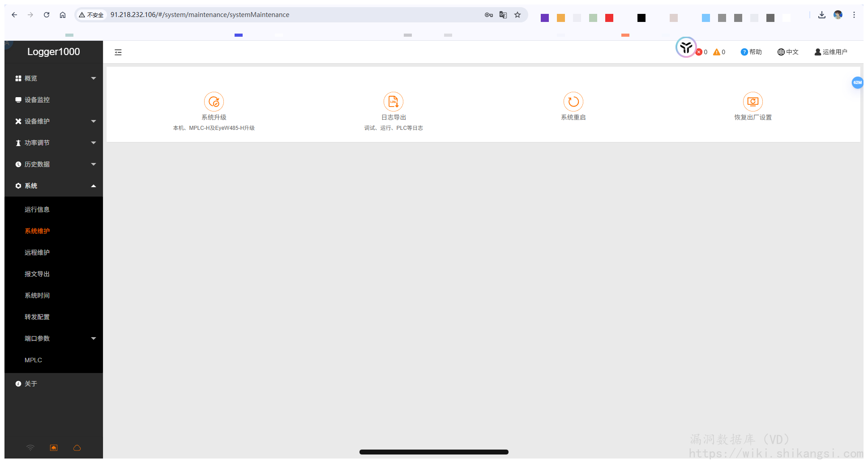
Task: Click the 恢复出厂设置 label text
Action: [753, 117]
